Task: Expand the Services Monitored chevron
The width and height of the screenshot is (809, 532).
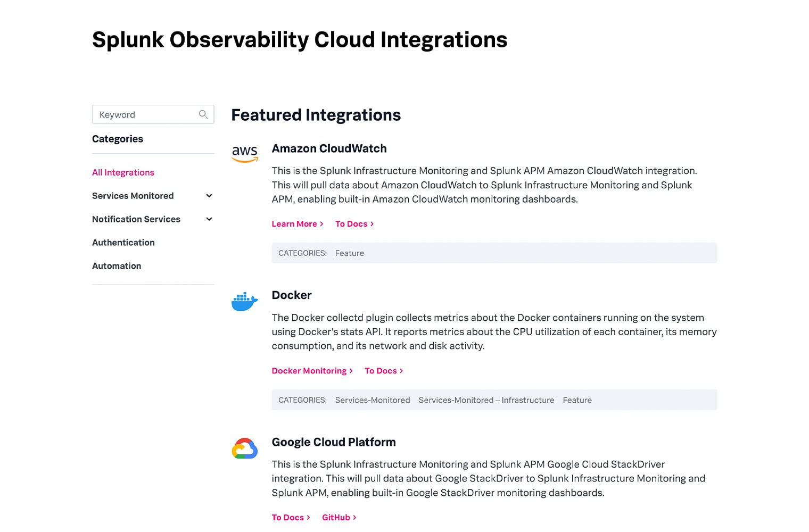Action: 209,196
